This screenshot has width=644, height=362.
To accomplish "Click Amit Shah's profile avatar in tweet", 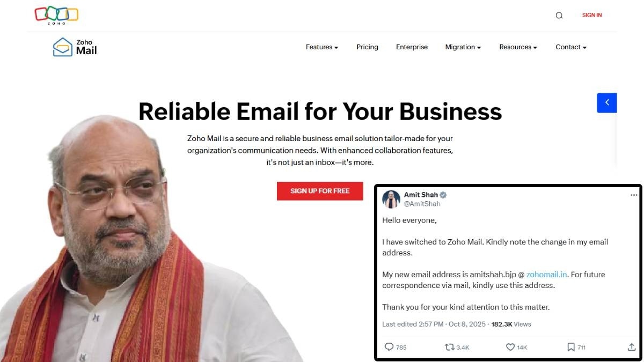I will 391,199.
